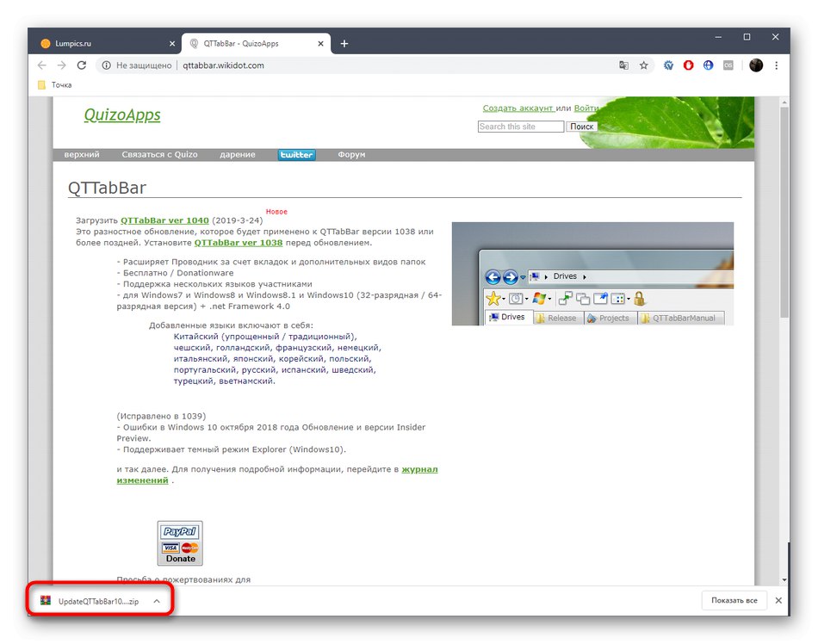The image size is (818, 644).
Task: Bookmark this page with the star icon
Action: coord(644,65)
